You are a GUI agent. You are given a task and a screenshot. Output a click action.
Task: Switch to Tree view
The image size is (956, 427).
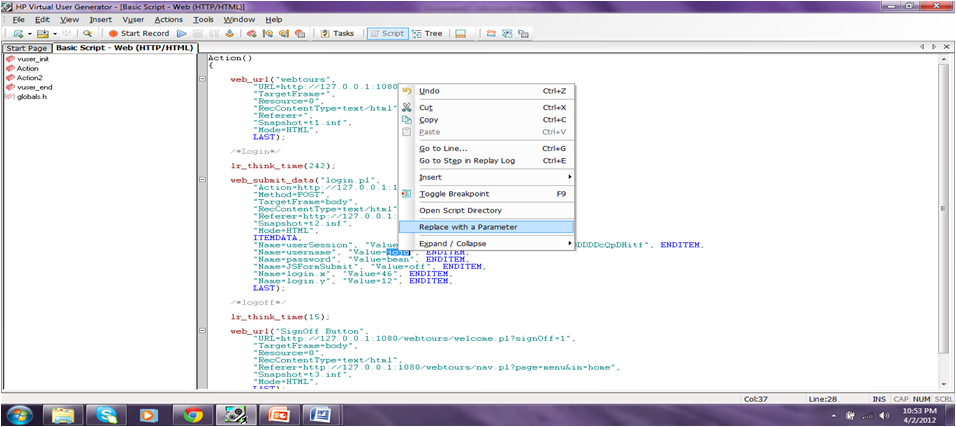click(427, 34)
